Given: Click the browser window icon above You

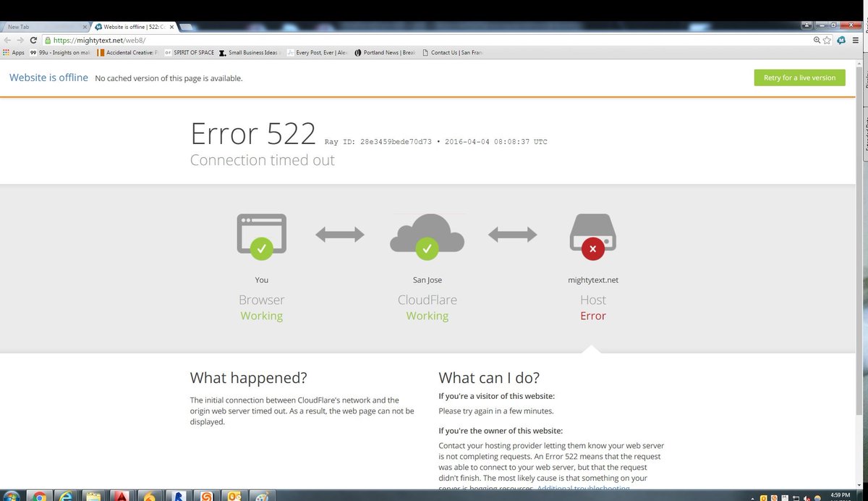Looking at the screenshot, I should (262, 235).
